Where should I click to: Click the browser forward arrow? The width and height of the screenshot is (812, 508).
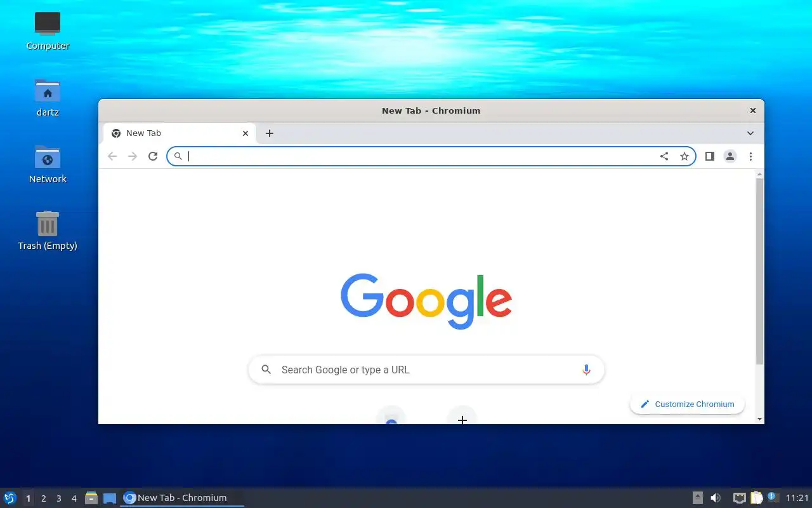tap(133, 156)
